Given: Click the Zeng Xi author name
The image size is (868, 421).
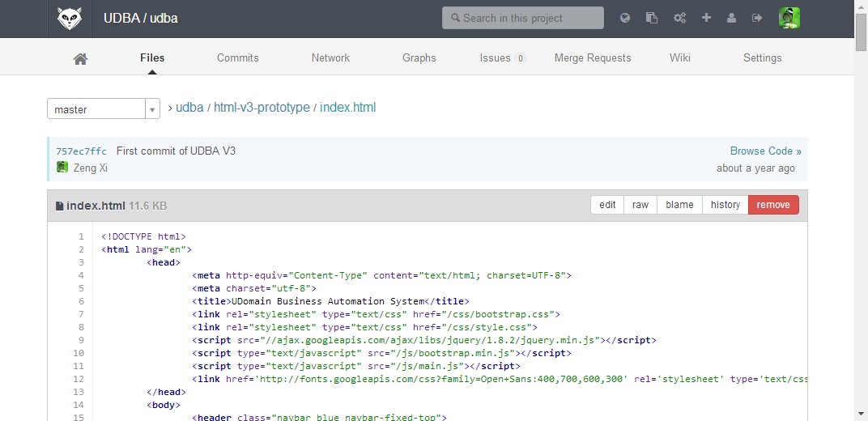Looking at the screenshot, I should pyautogui.click(x=90, y=168).
